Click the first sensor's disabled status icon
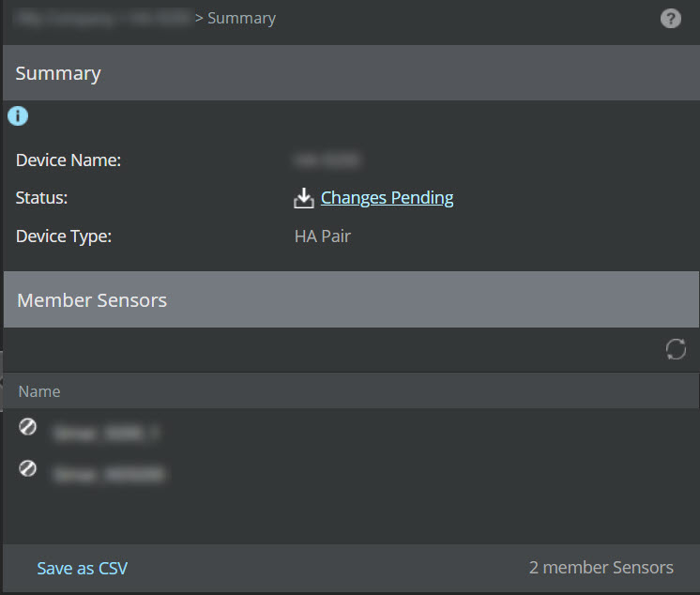This screenshot has width=700, height=595. 27,427
